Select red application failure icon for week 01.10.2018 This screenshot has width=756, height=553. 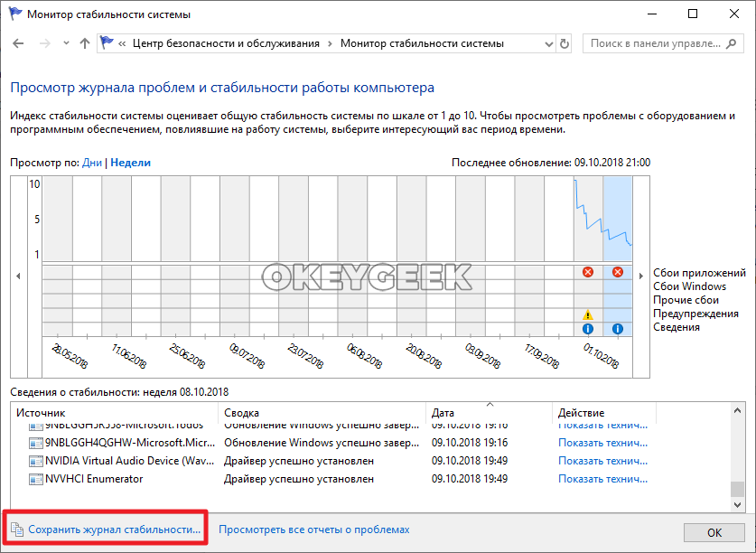pos(588,272)
